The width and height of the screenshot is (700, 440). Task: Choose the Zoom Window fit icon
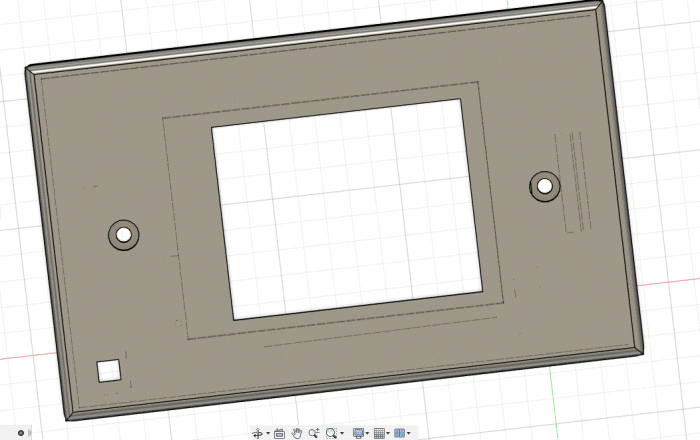point(331,433)
